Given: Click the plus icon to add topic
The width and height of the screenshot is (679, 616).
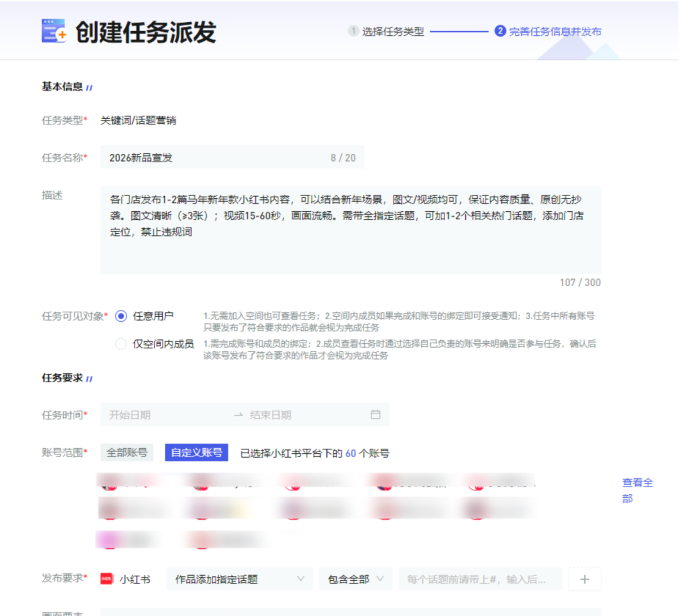Looking at the screenshot, I should pos(584,579).
